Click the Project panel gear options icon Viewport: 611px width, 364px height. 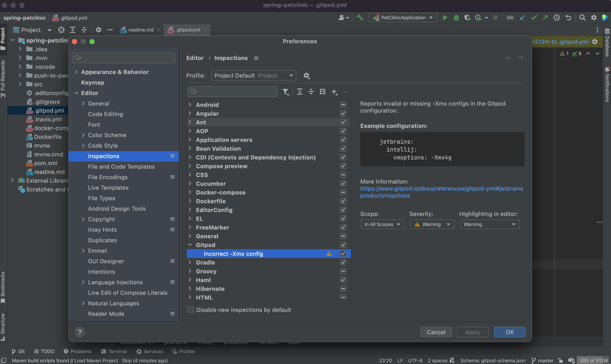[x=98, y=30]
